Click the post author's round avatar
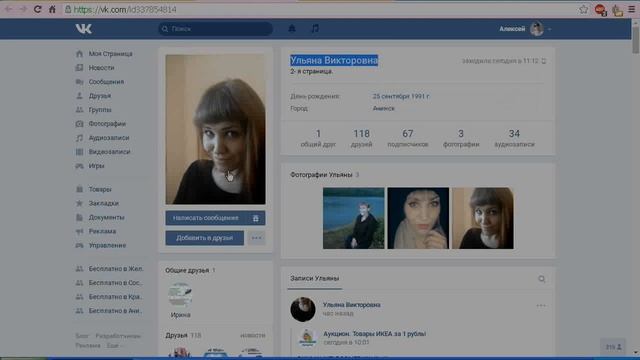640x360 pixels. (303, 309)
